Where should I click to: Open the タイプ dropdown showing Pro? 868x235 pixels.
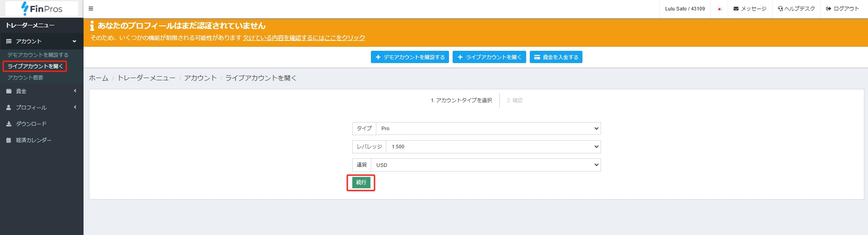click(x=488, y=128)
